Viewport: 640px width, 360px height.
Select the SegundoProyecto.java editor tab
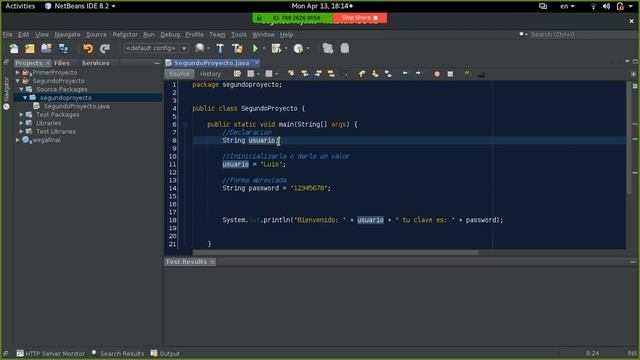pyautogui.click(x=211, y=63)
